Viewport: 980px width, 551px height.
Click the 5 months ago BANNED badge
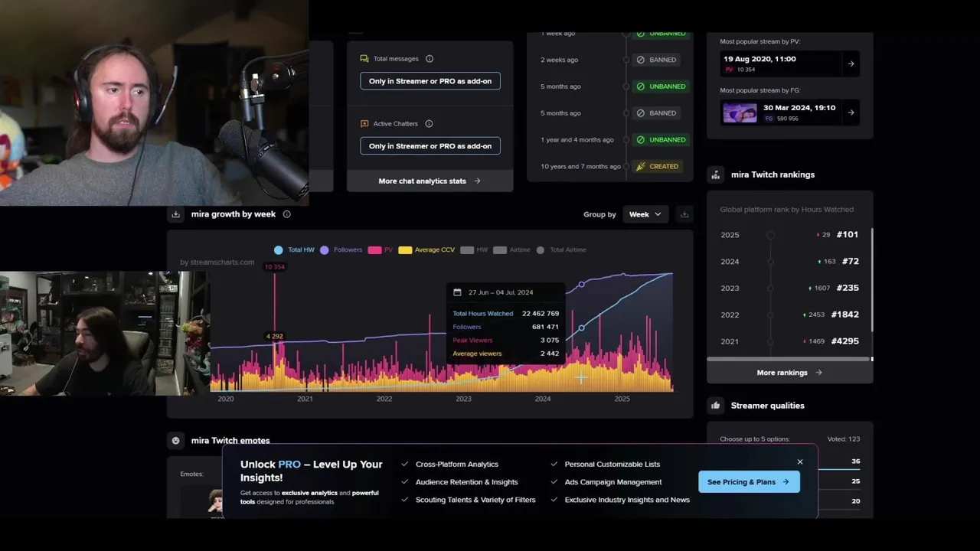pyautogui.click(x=657, y=113)
